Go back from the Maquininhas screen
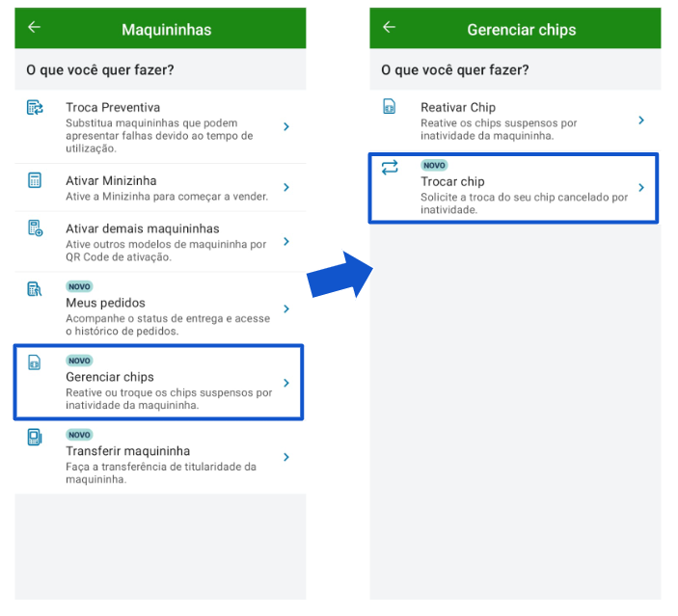Viewport: 678px width, 616px height. pos(34,27)
